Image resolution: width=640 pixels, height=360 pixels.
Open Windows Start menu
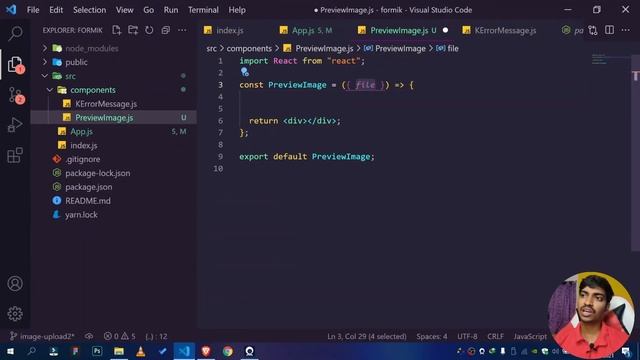(10, 351)
